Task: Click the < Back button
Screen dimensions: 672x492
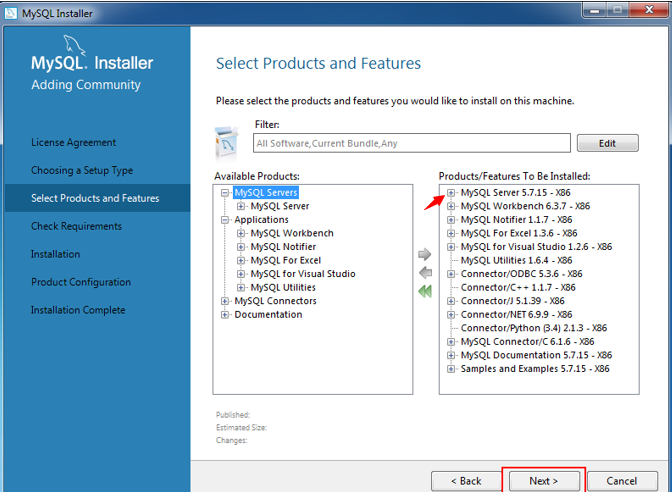Action: pyautogui.click(x=466, y=481)
